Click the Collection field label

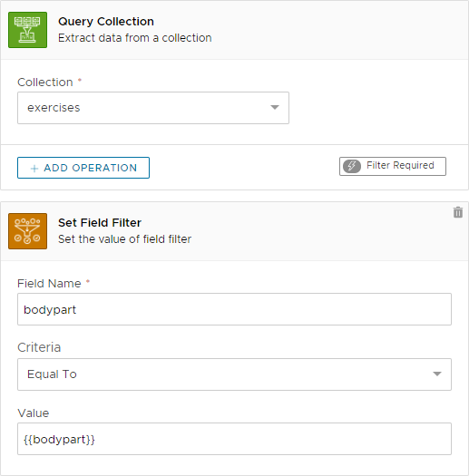45,83
